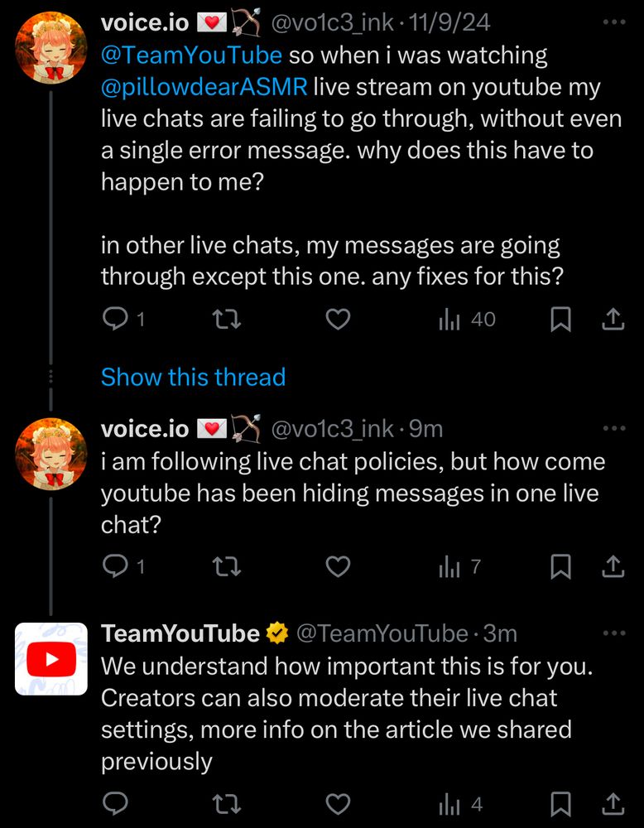Open voice.io avatar on the first tweet
This screenshot has width=644, height=828.
pyautogui.click(x=51, y=48)
